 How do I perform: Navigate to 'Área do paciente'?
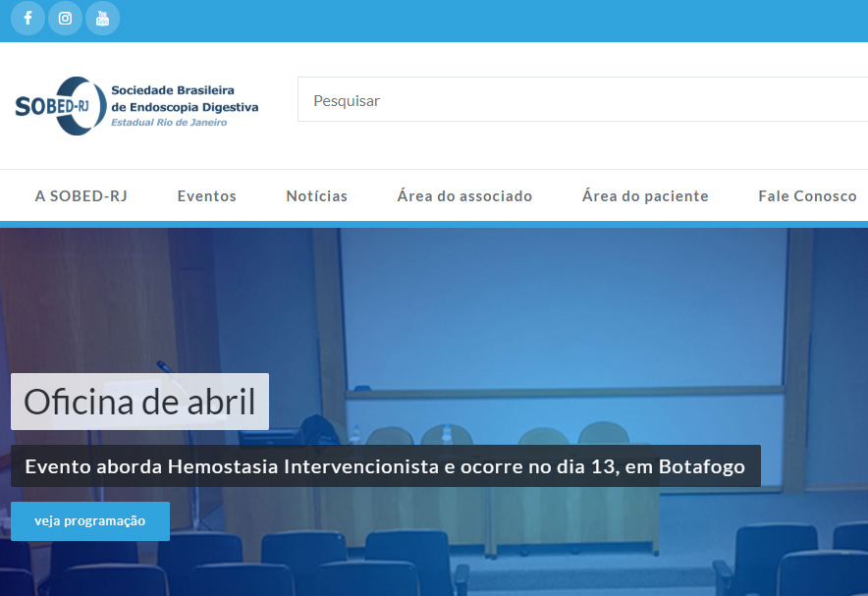coord(645,196)
